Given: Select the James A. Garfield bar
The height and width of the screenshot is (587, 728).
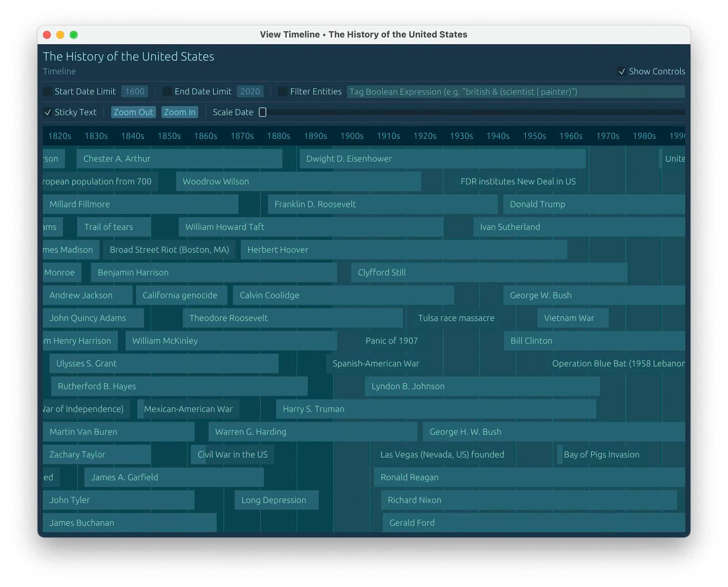Looking at the screenshot, I should [174, 477].
